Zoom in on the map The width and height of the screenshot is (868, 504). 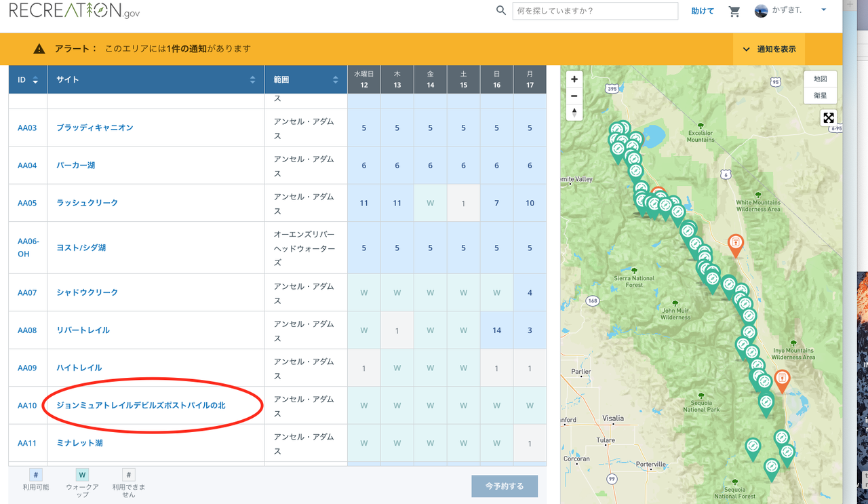[574, 79]
